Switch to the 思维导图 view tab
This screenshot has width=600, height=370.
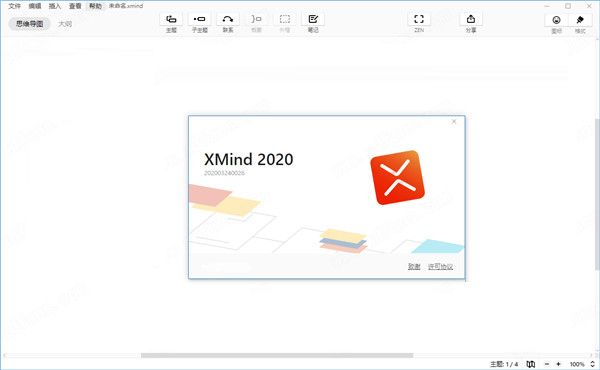point(29,24)
